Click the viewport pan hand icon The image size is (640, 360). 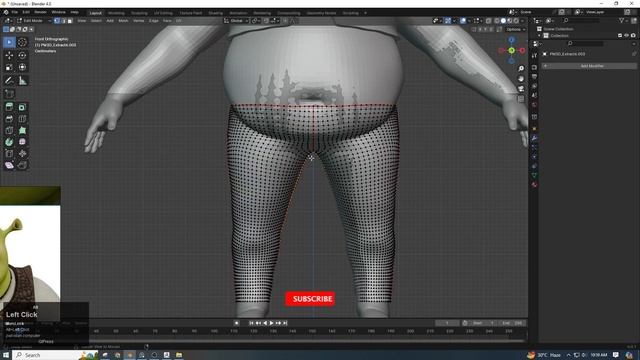pos(521,79)
